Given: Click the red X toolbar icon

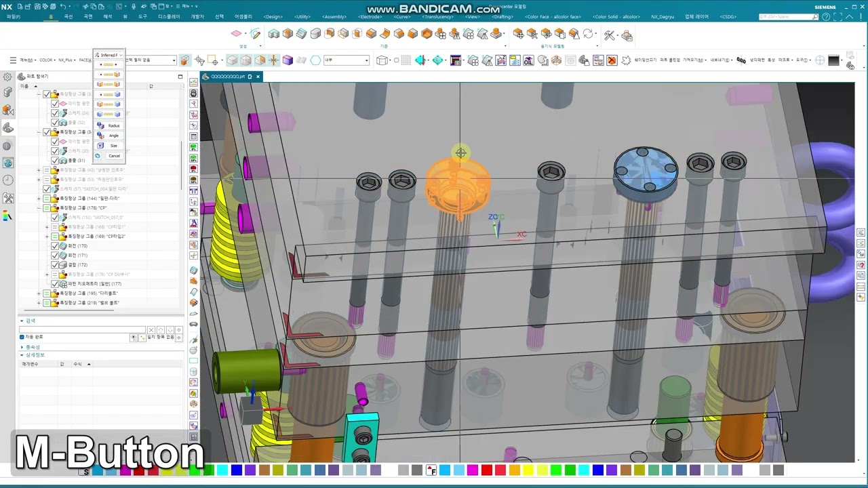Looking at the screenshot, I should point(612,60).
